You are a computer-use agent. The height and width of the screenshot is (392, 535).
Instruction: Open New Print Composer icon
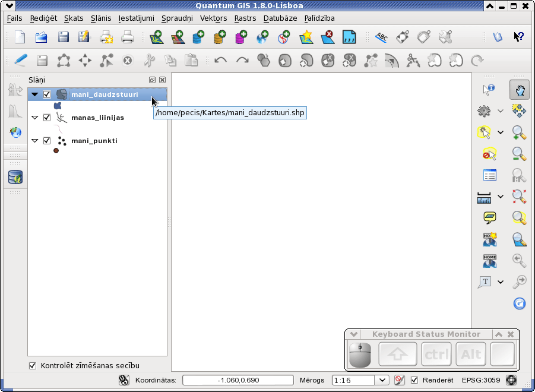(x=106, y=37)
